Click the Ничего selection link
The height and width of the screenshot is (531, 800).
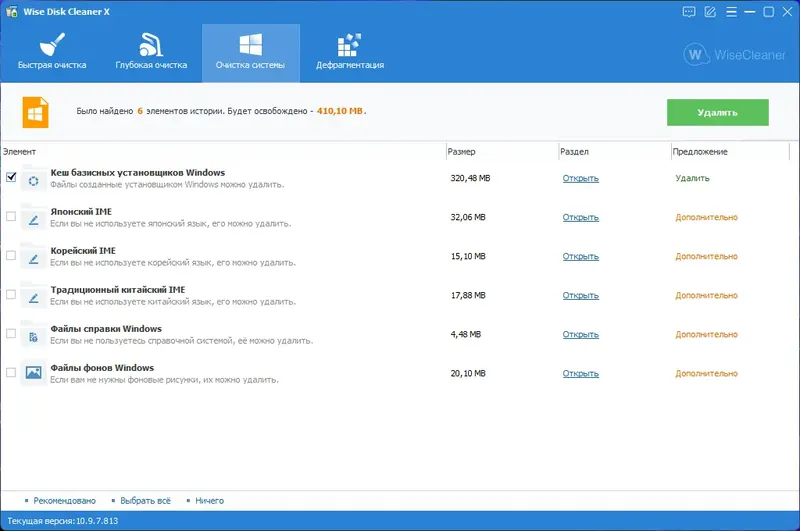coord(209,501)
